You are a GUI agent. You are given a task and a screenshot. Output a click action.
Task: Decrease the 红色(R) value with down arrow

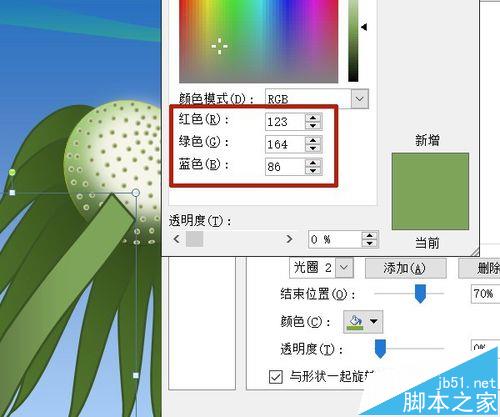click(x=313, y=126)
